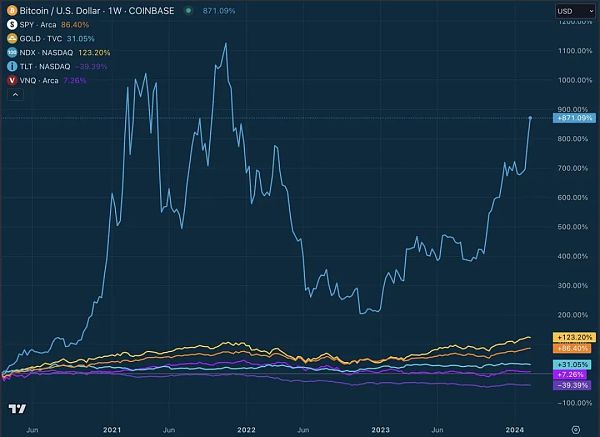This screenshot has width=600, height=437.
Task: Open the USD currency dropdown
Action: click(x=568, y=10)
